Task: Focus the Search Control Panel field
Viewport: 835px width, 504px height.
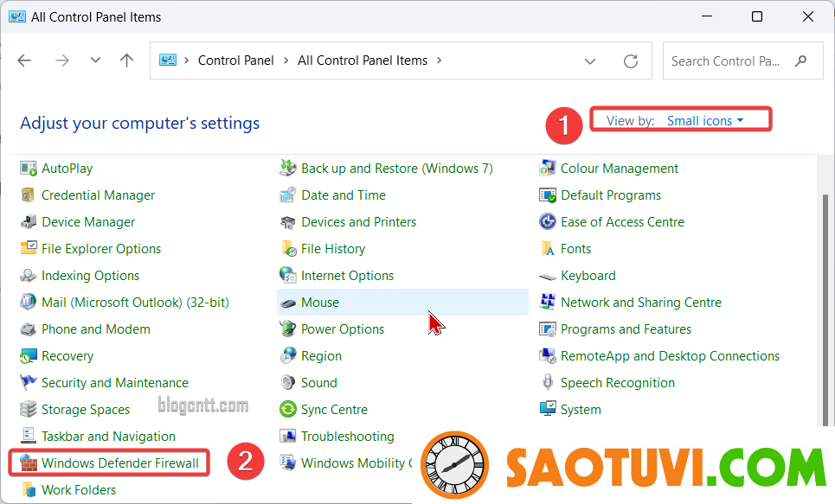Action: click(743, 61)
